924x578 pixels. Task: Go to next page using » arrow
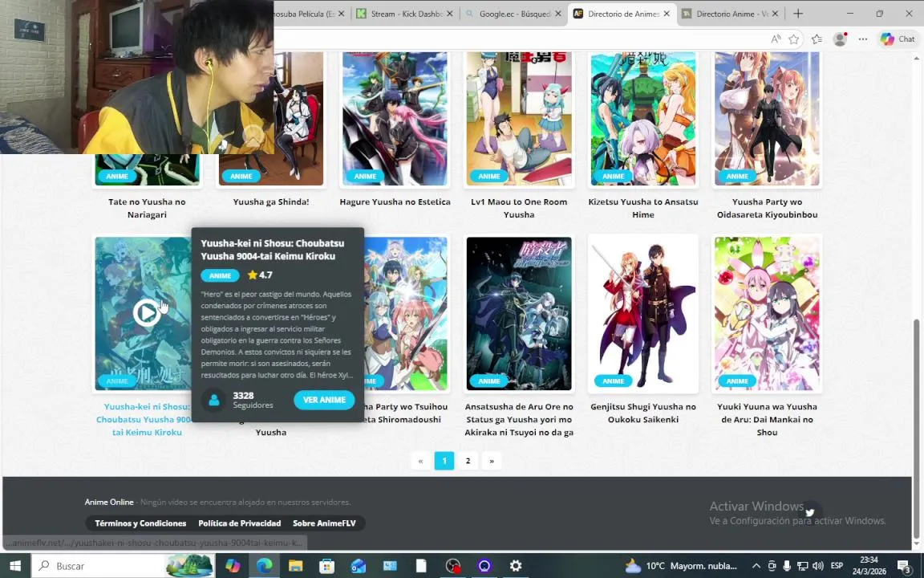click(x=492, y=461)
